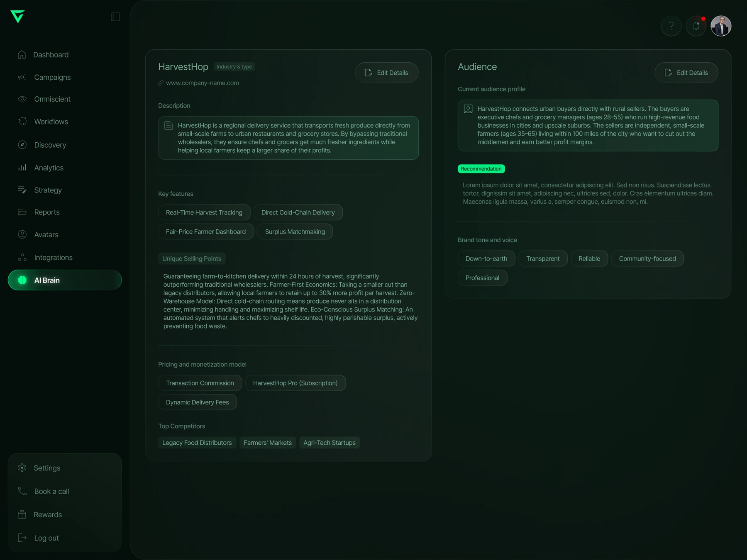Click HarvestHop Pro (Subscription) chip
Screen dimensions: 747x560
click(295, 383)
